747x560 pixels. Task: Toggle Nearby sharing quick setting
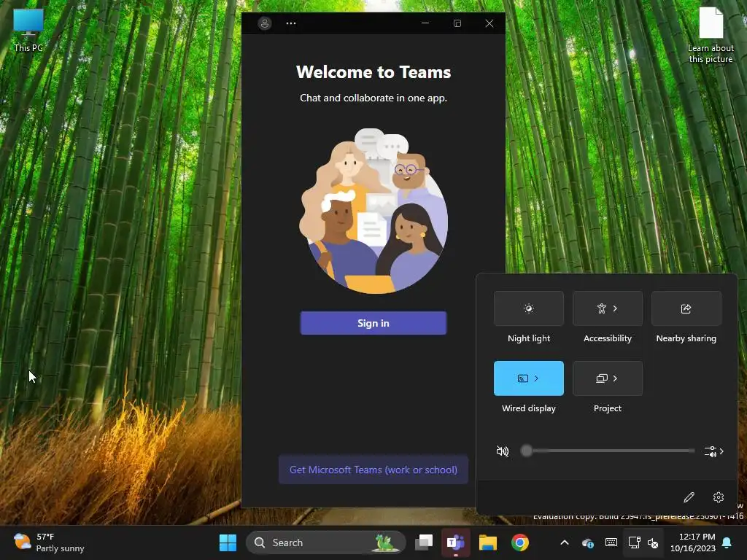pyautogui.click(x=686, y=308)
